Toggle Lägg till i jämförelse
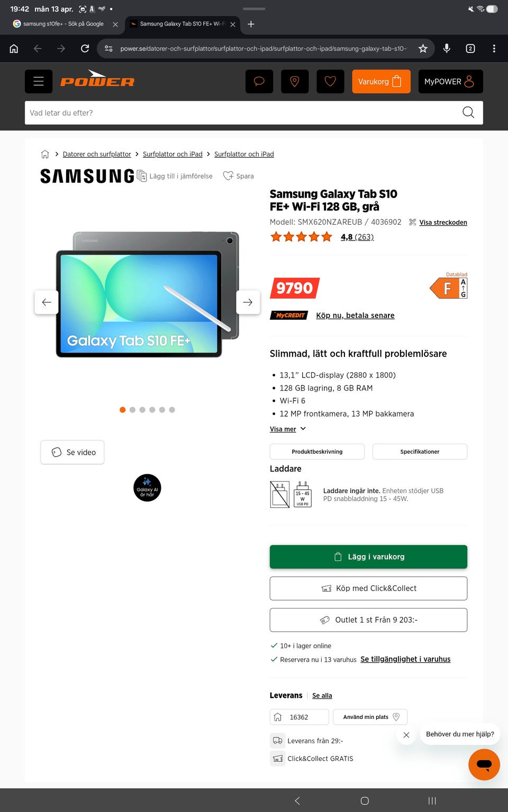 [x=175, y=176]
